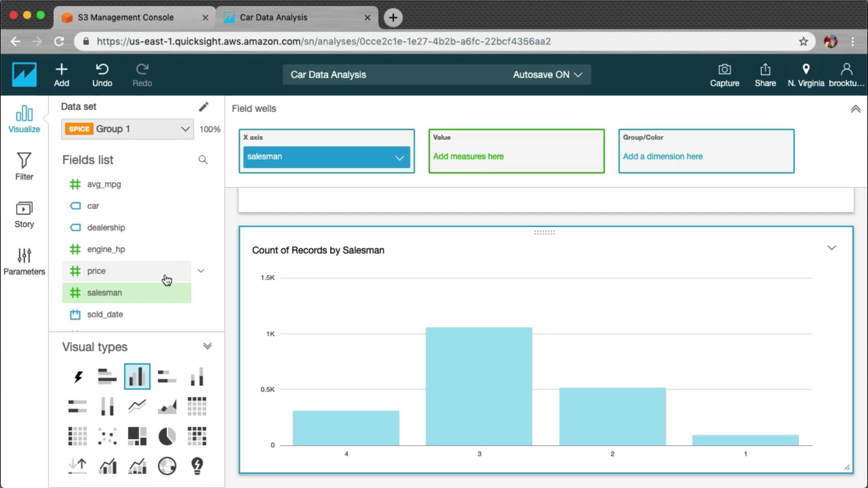Screen dimensions: 868x488
Task: Switch to the S3 Management Console tab
Action: point(126,17)
